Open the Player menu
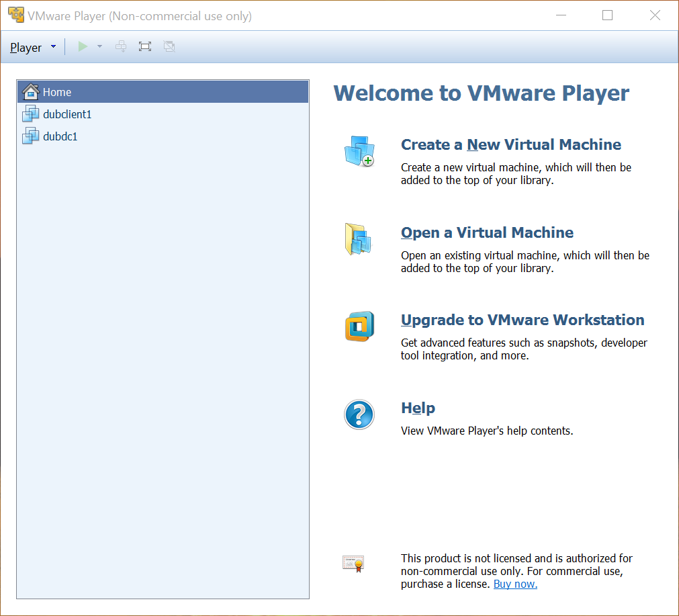The width and height of the screenshot is (679, 616). click(x=33, y=47)
